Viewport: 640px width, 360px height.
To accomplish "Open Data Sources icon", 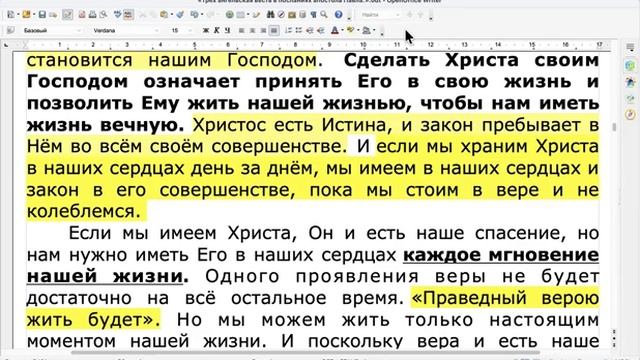I will pos(302,15).
